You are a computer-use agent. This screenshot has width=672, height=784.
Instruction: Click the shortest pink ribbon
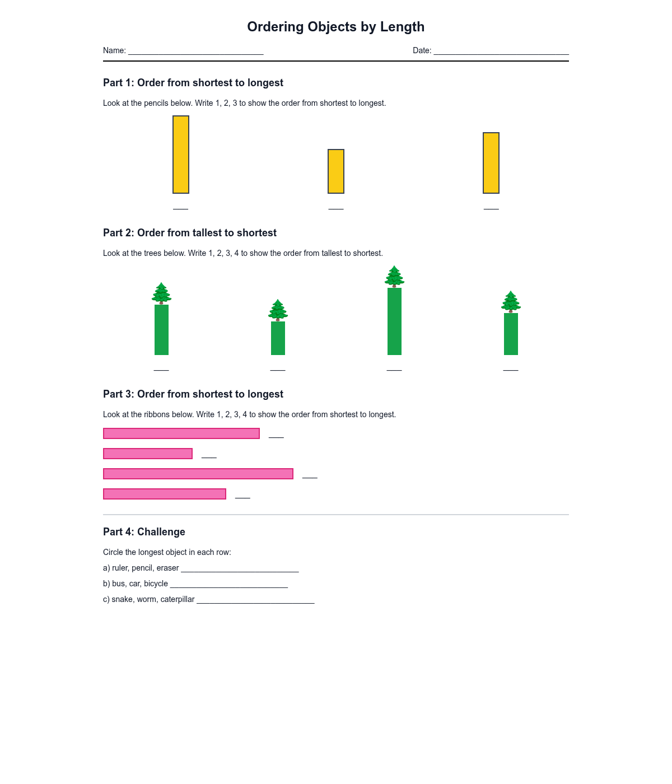point(148,454)
